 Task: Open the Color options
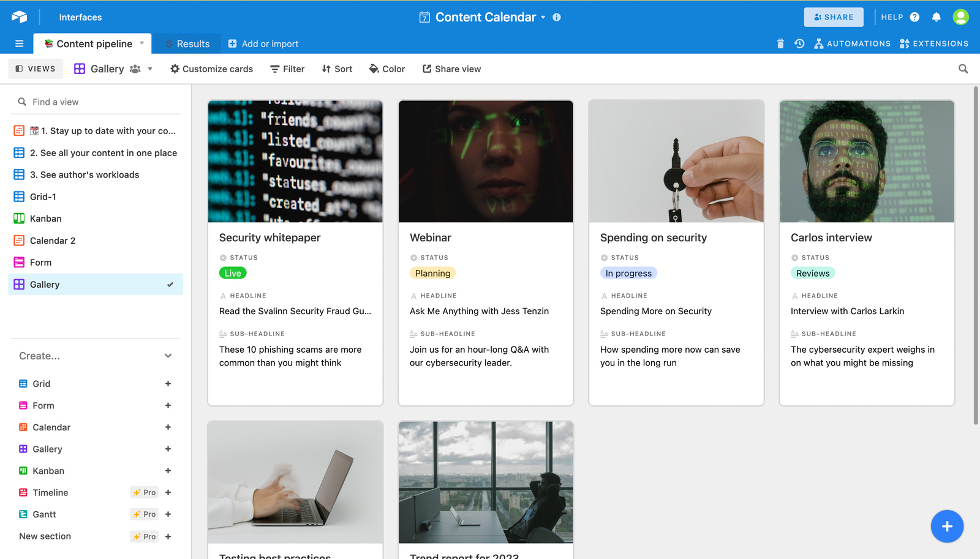click(387, 69)
